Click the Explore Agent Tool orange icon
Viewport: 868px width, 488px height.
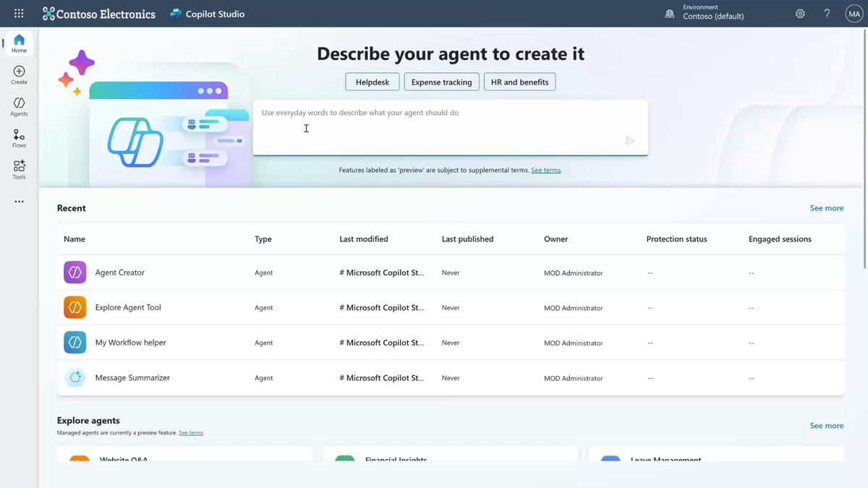pos(75,307)
